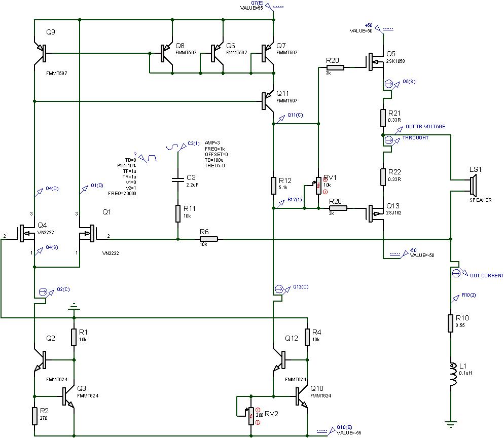Click the 2.2uF value label
Image resolution: width=504 pixels, height=438 pixels.
[x=192, y=185]
